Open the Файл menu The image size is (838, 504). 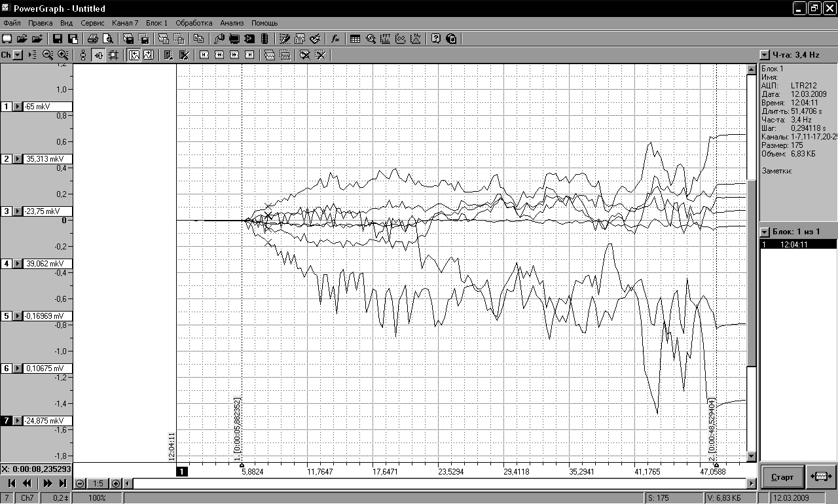point(12,23)
